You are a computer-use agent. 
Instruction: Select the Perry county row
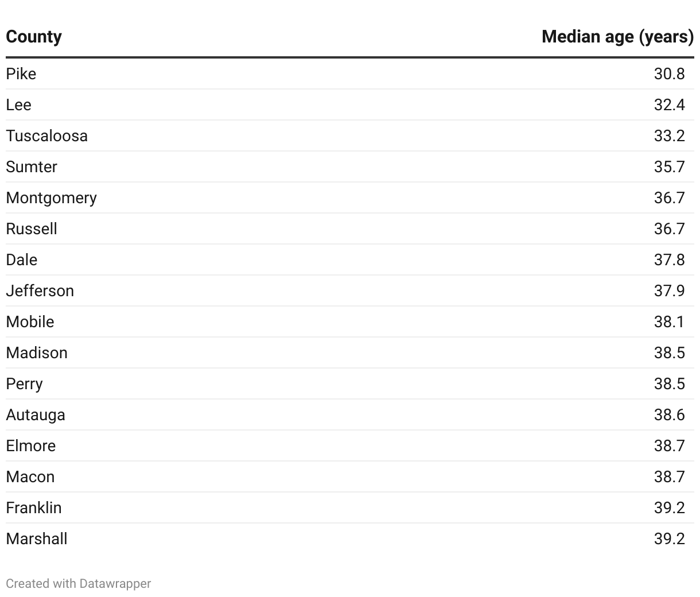pyautogui.click(x=25, y=384)
